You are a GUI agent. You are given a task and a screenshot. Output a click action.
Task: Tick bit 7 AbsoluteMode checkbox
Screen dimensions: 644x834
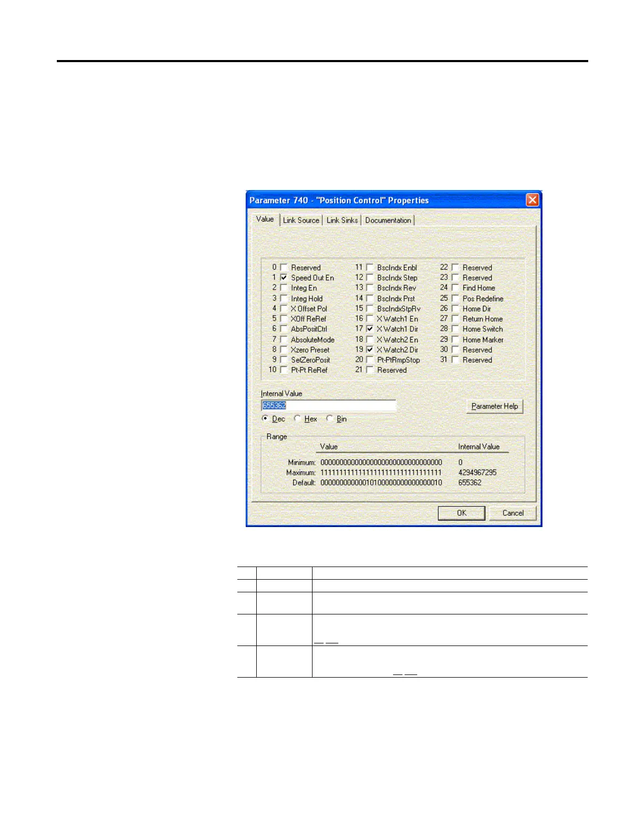[284, 340]
